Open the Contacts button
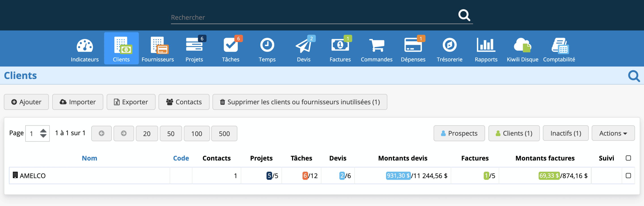 184,102
